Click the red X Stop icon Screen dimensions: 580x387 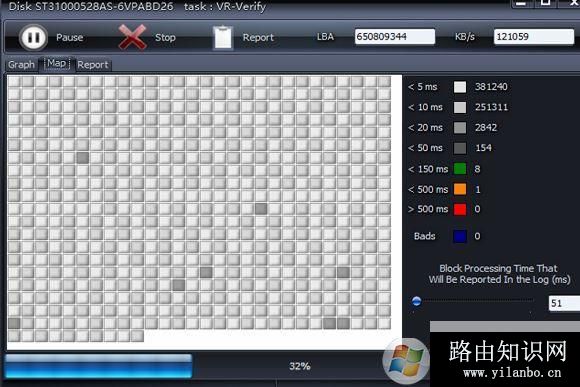point(132,37)
